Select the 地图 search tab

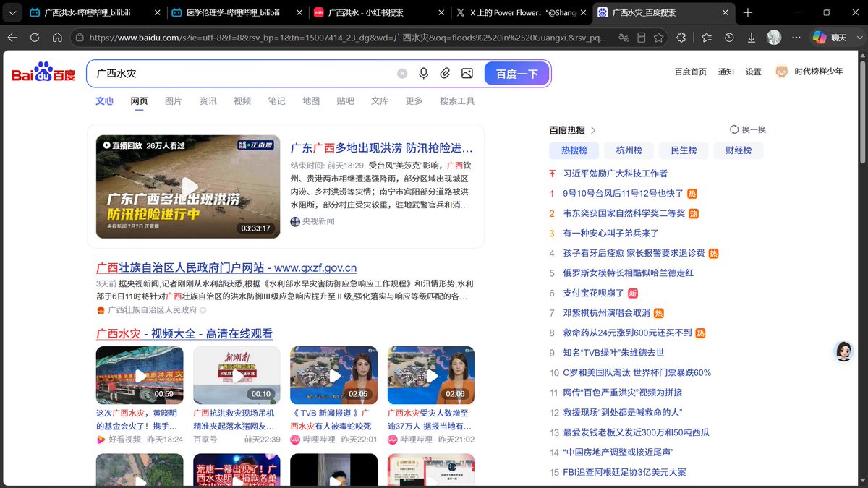(x=311, y=100)
